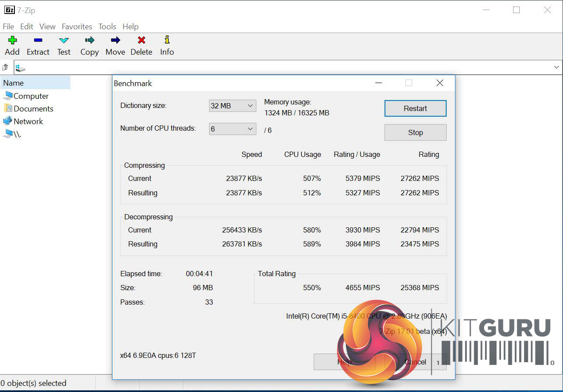Open the Dictionary size dropdown
This screenshot has width=563, height=392.
click(x=232, y=106)
